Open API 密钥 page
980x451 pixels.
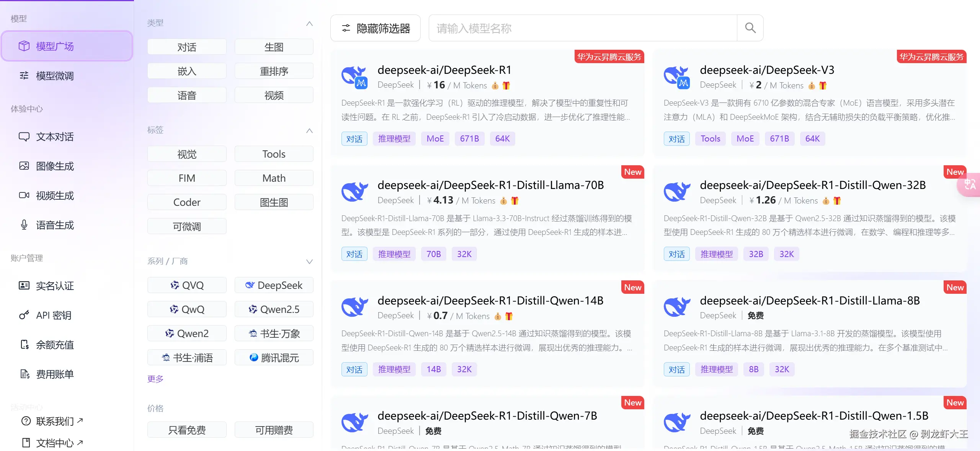pos(54,315)
